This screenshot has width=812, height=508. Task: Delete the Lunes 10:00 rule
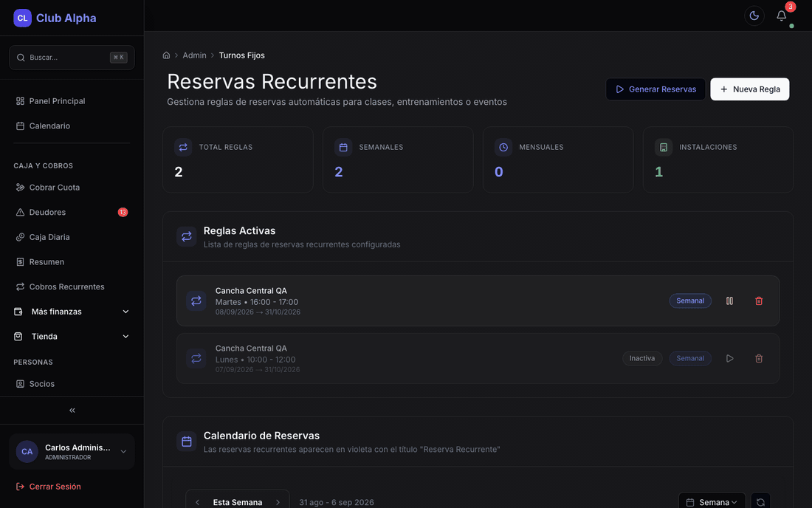pos(759,358)
